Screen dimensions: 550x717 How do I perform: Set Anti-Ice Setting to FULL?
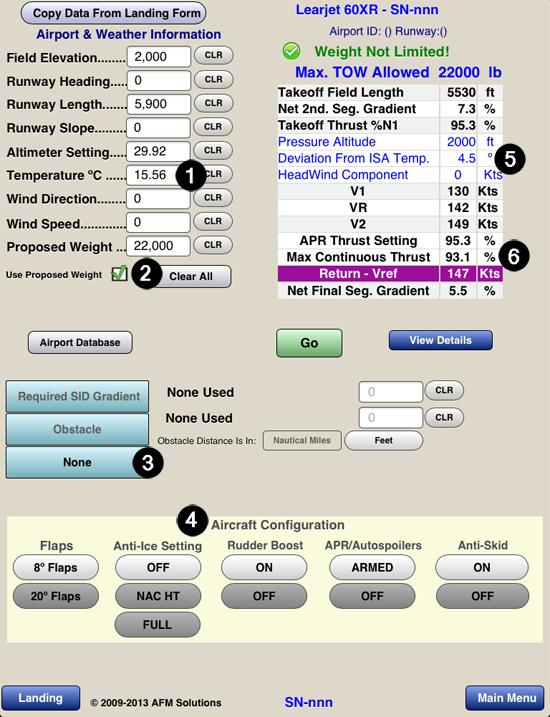click(157, 625)
